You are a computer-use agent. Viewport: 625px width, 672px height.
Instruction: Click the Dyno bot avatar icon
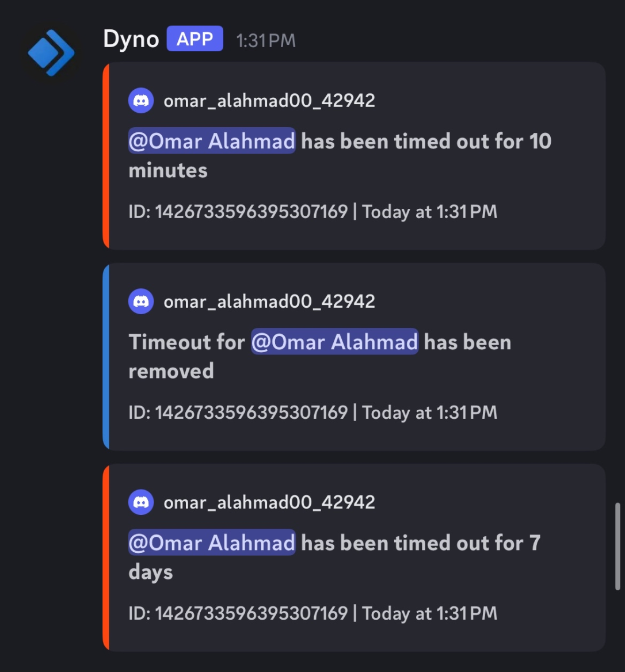pyautogui.click(x=51, y=53)
